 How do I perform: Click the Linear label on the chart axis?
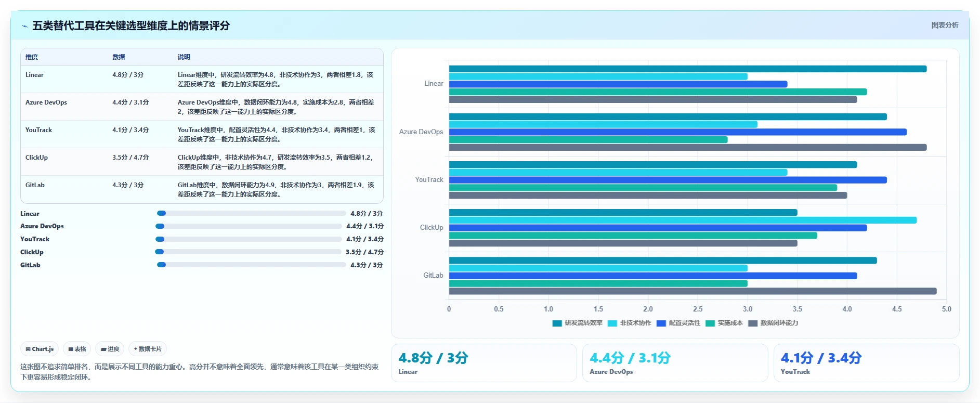click(x=434, y=84)
